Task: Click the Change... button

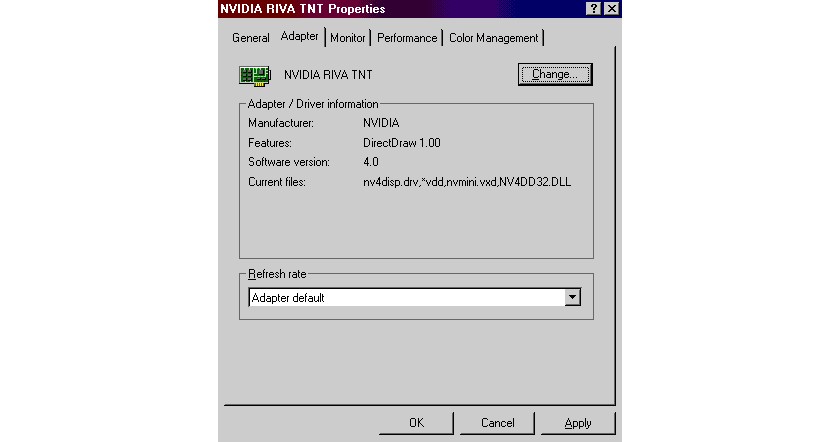Action: [x=555, y=74]
